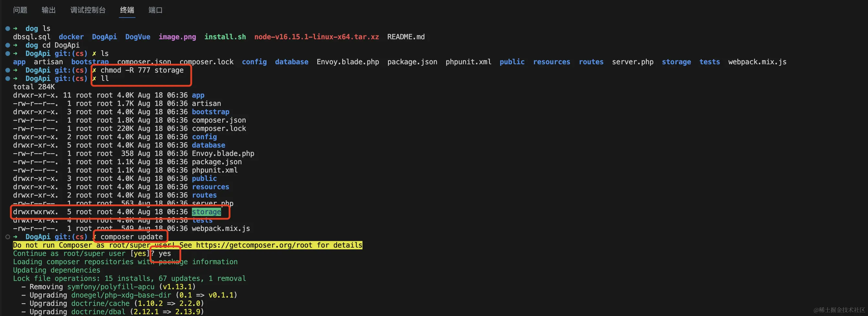Click the hollow circle beside "composer update"

pyautogui.click(x=8, y=237)
